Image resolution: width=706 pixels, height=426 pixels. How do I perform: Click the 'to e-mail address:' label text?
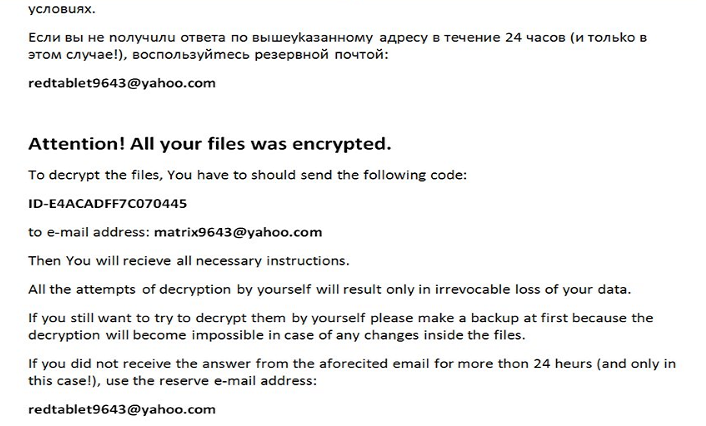[x=89, y=232]
